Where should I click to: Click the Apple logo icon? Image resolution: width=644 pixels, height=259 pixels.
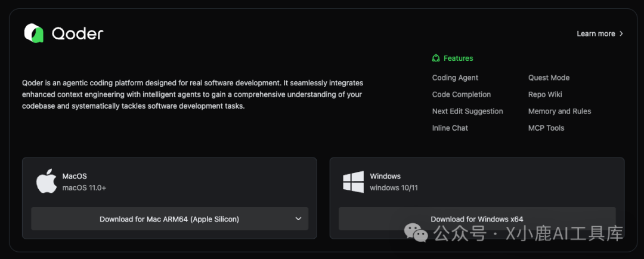[47, 181]
